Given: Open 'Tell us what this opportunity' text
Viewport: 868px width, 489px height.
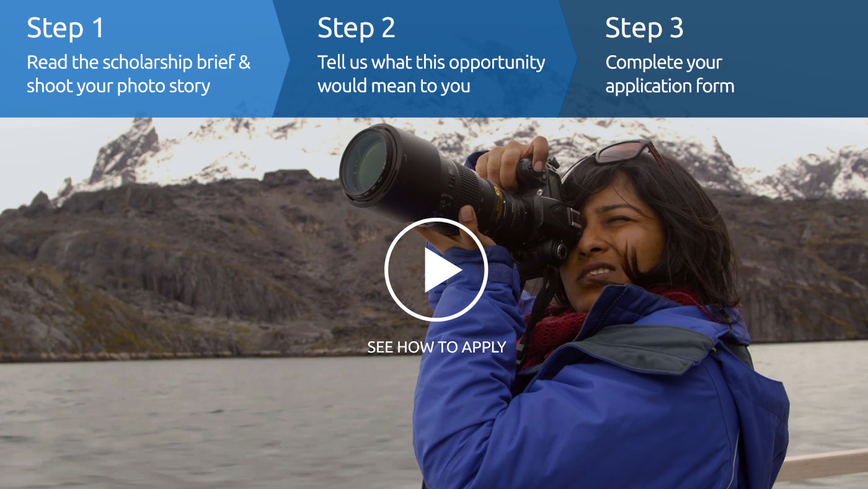Looking at the screenshot, I should click(432, 63).
